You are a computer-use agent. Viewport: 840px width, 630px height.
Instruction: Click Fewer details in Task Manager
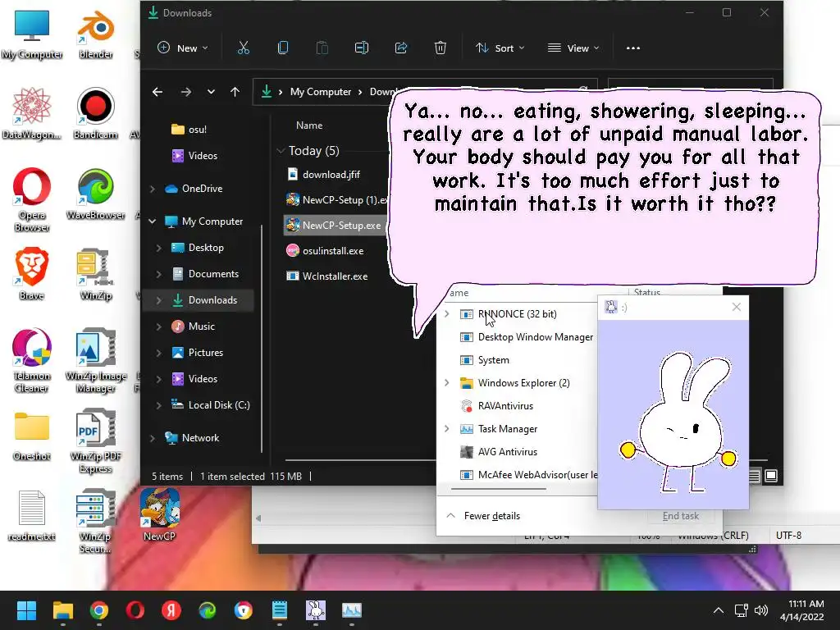[483, 516]
